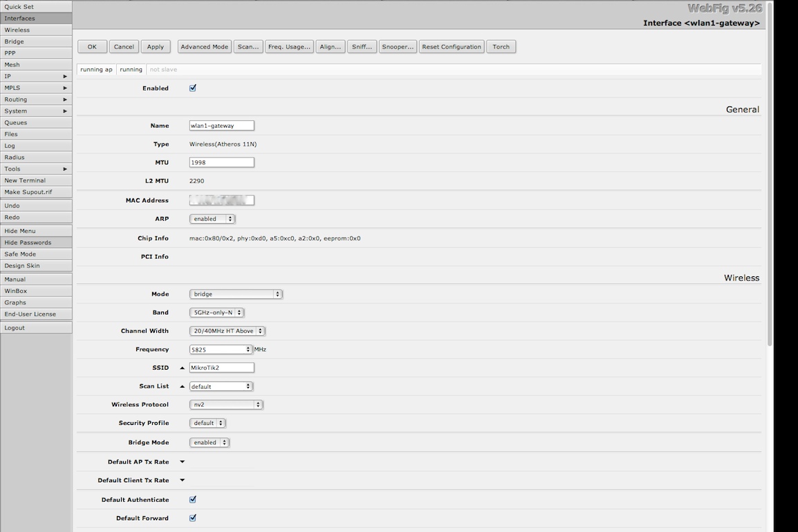Open the Band dropdown
Image resolution: width=798 pixels, height=532 pixels.
click(x=216, y=313)
